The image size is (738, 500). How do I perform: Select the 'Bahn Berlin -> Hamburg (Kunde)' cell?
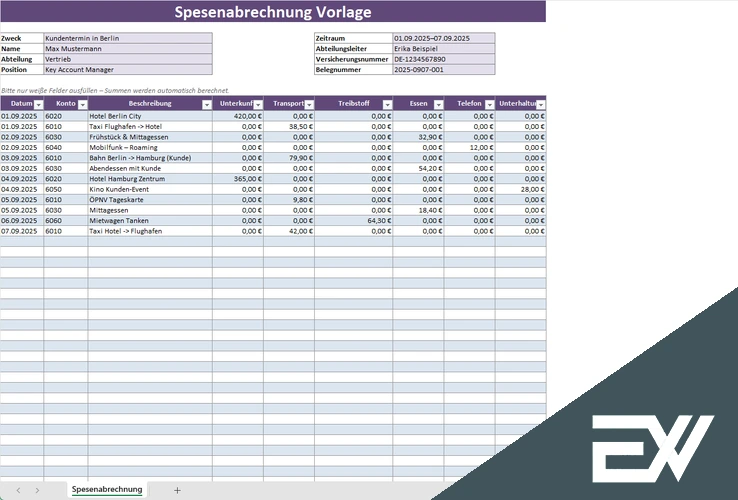tap(150, 158)
